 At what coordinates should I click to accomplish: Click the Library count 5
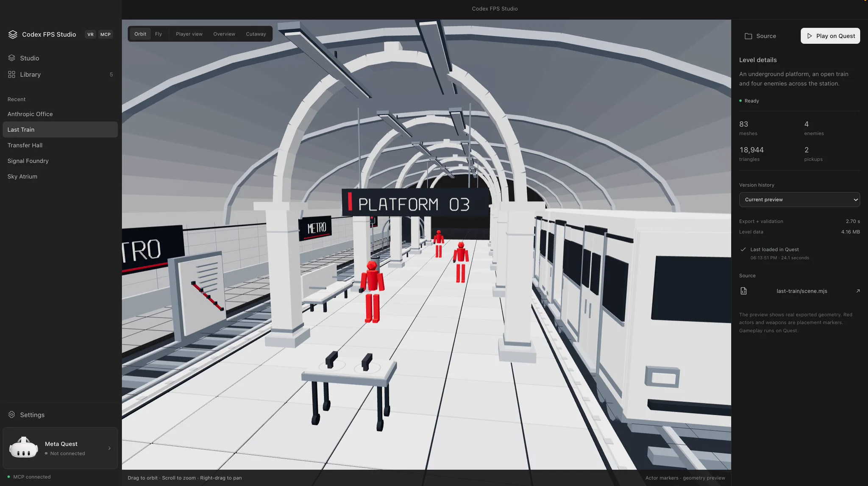coord(111,75)
